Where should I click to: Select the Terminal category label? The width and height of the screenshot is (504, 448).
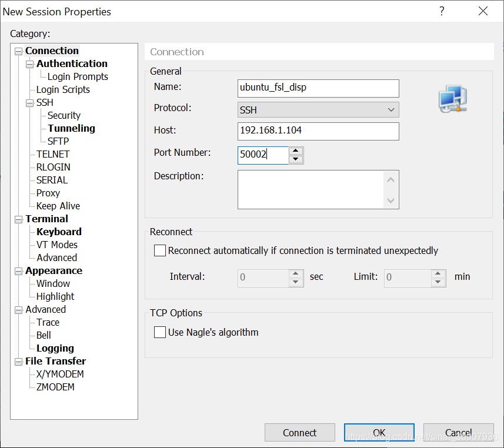click(47, 219)
